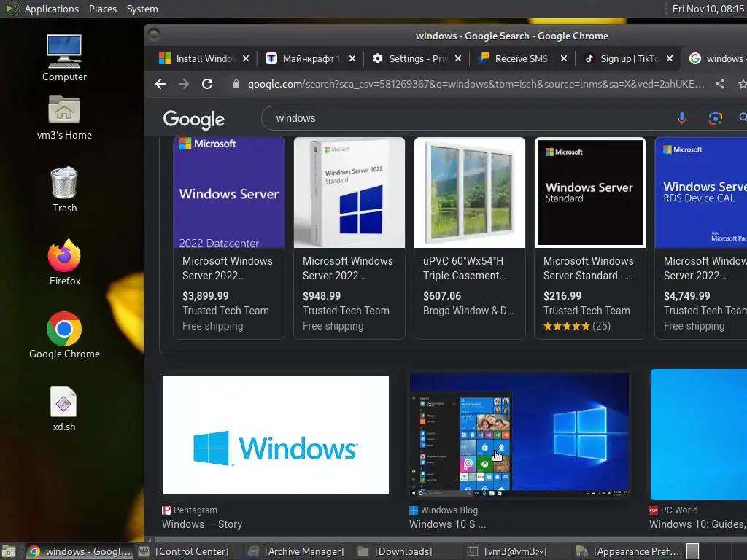Open the Pentagram source link

(x=190, y=510)
